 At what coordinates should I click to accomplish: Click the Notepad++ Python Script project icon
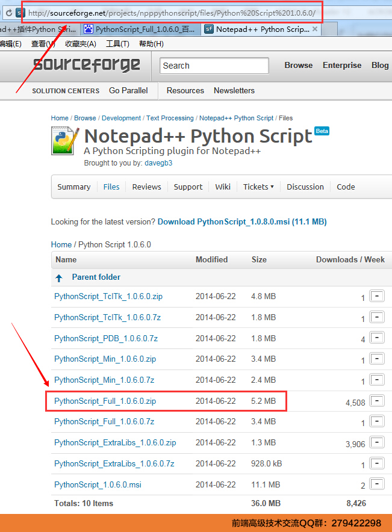tap(65, 141)
